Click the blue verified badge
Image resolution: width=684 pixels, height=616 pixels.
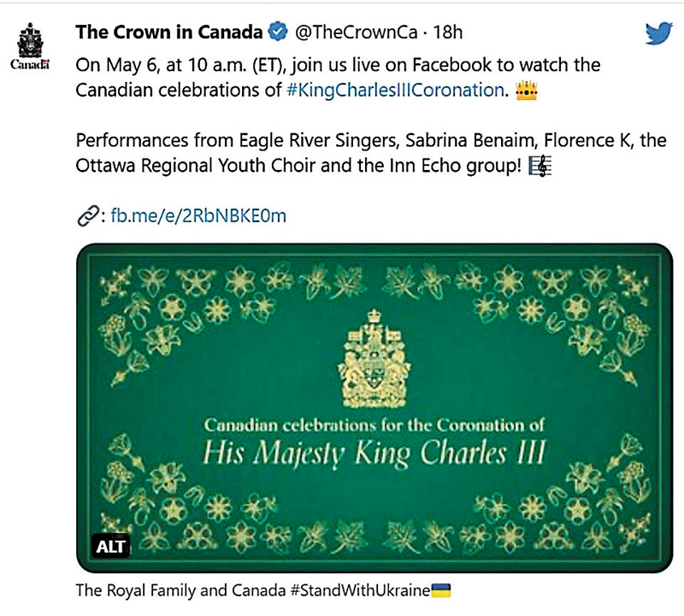coord(278,33)
